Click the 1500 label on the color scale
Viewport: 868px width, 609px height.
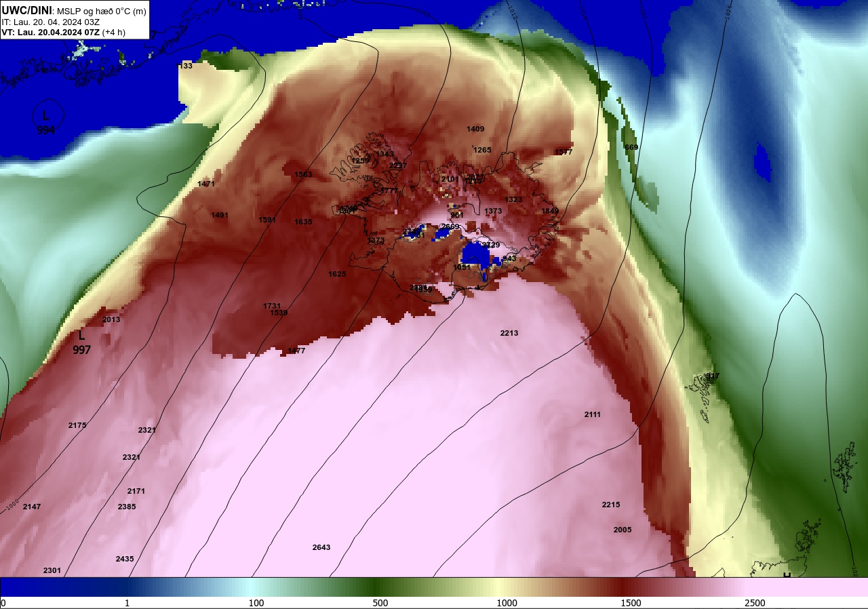click(631, 603)
